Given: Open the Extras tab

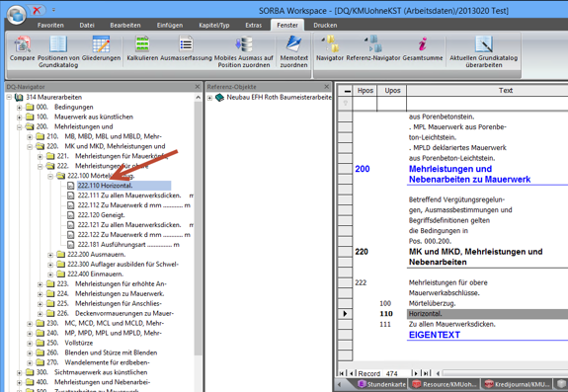Looking at the screenshot, I should pos(254,26).
